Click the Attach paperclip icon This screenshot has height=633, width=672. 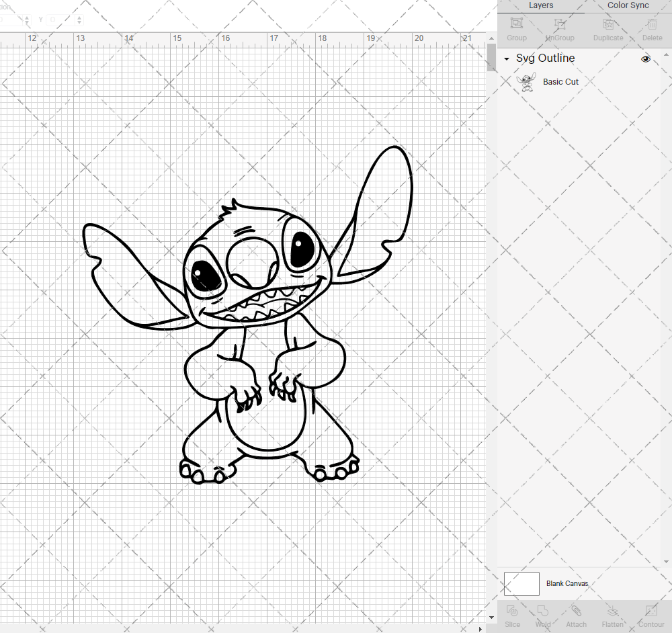click(x=576, y=611)
